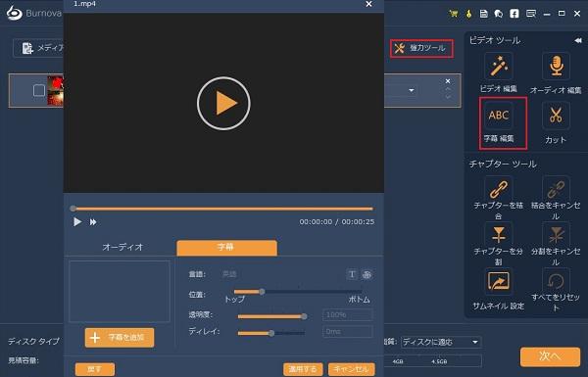This screenshot has width=588, height=377.
Task: Close the 1.mp4 editing dialog
Action: click(x=369, y=4)
